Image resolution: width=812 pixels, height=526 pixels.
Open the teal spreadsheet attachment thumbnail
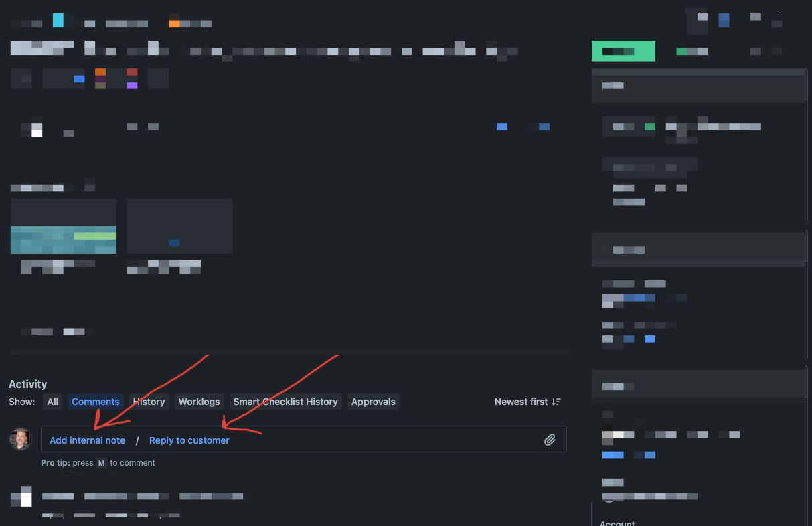click(x=64, y=226)
